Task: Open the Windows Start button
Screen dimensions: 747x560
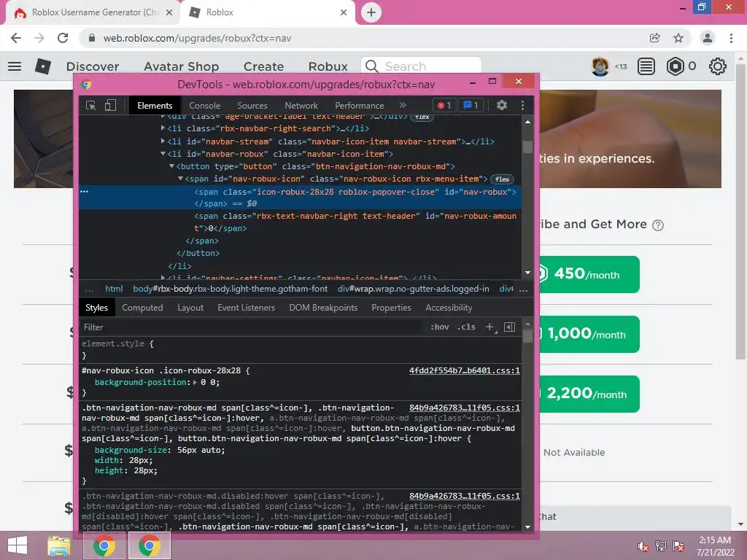Action: tap(18, 545)
